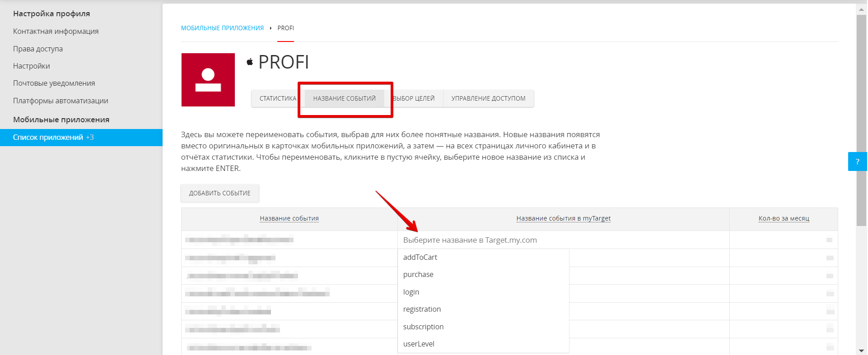Follow the Мобильные приложения breadcrumb link
868x355 pixels.
coord(222,28)
